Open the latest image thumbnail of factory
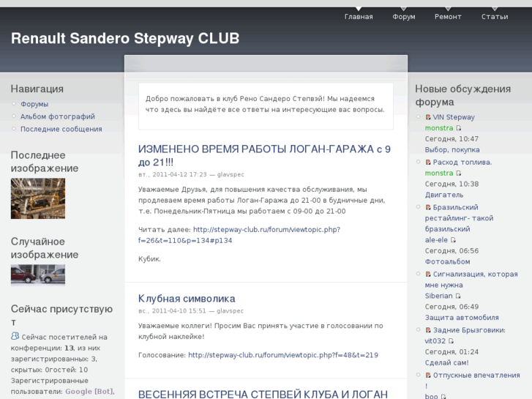 tap(38, 198)
